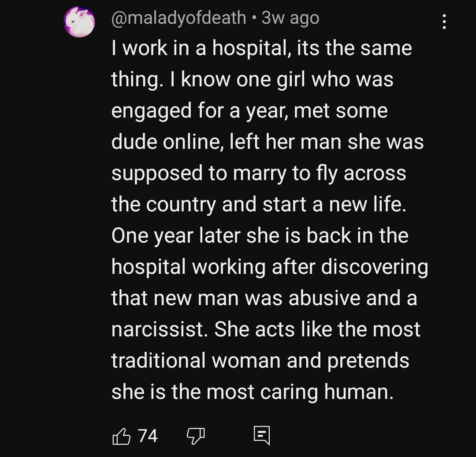Dislike the comment with thumbs-down icon
This screenshot has height=457, width=476.
(196, 436)
